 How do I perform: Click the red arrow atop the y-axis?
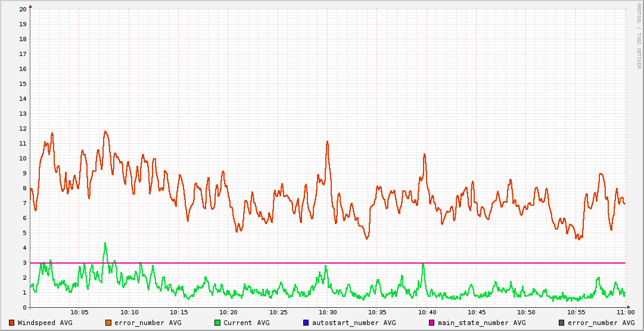(x=30, y=7)
